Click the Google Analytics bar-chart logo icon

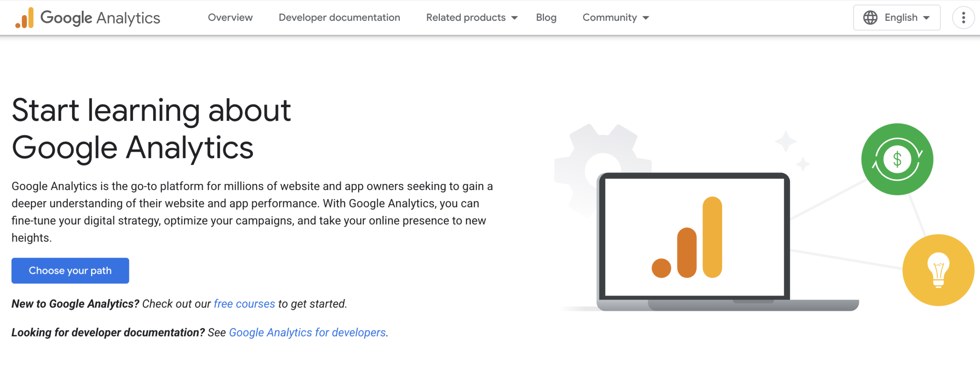tap(24, 18)
